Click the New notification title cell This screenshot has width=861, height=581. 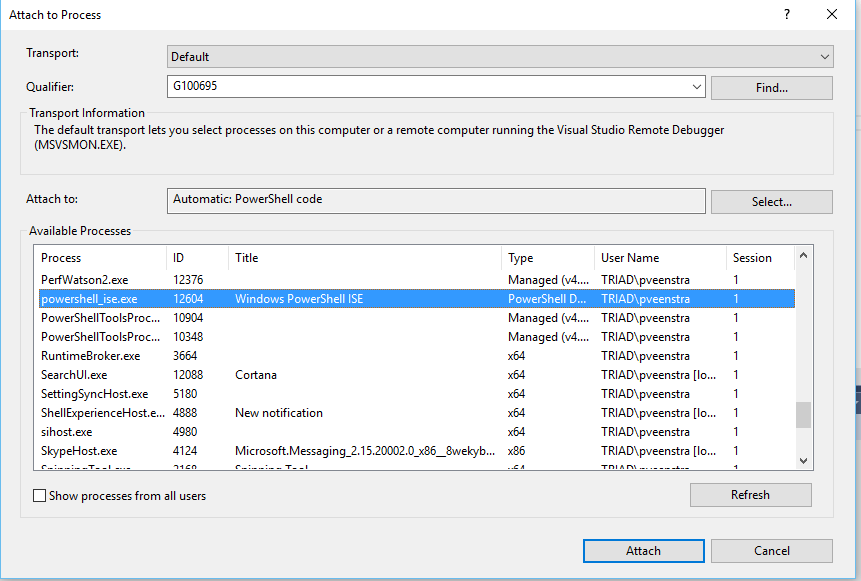click(x=279, y=413)
